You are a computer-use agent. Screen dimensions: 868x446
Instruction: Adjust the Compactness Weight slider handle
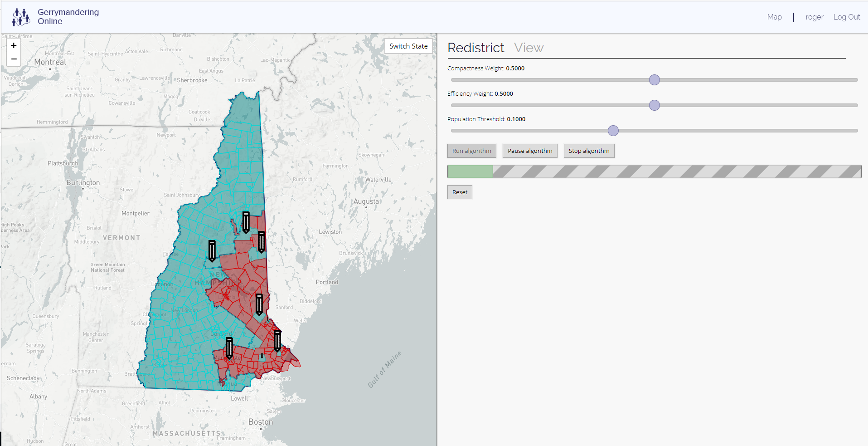(x=654, y=80)
